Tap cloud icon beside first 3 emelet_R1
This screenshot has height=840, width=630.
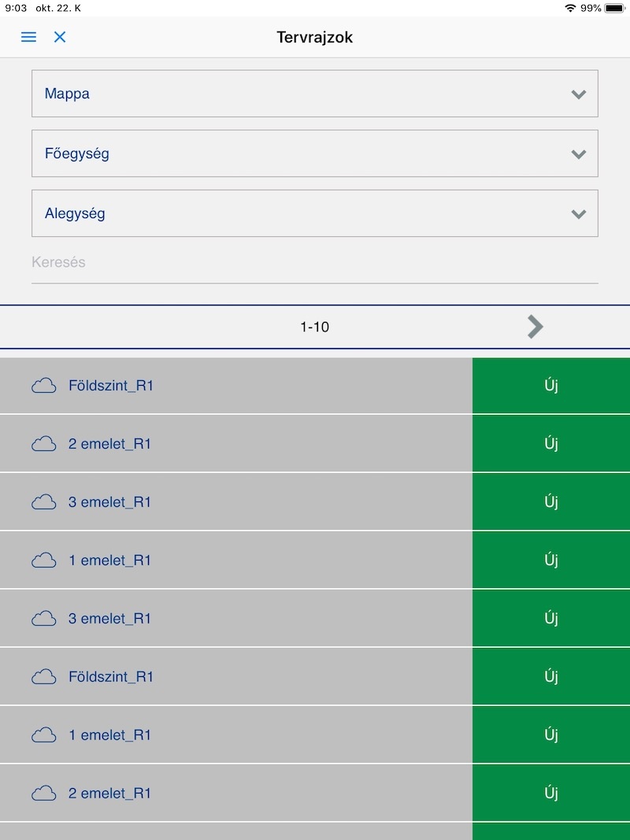[x=44, y=502]
